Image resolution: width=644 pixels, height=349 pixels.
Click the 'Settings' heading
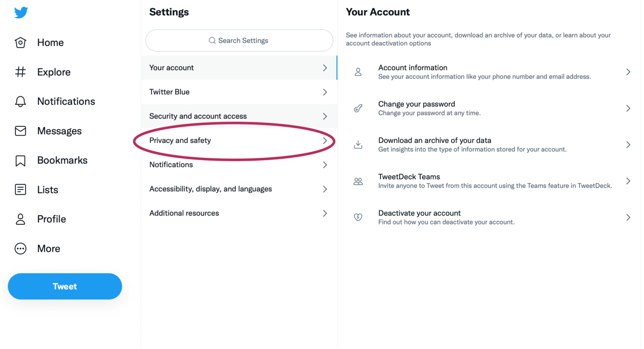(x=169, y=12)
